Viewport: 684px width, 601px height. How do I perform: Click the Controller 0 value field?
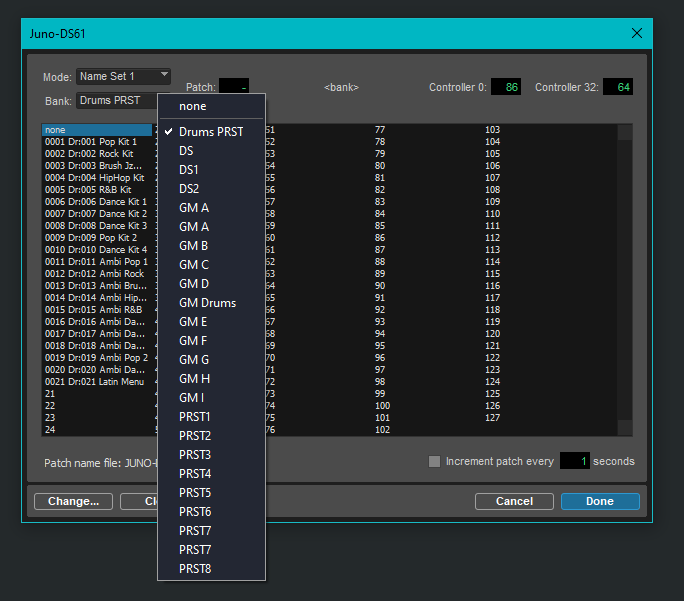[506, 88]
